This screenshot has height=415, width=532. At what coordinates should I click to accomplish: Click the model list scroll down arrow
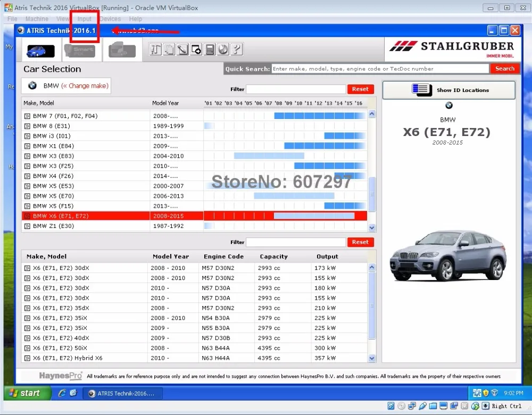click(372, 227)
